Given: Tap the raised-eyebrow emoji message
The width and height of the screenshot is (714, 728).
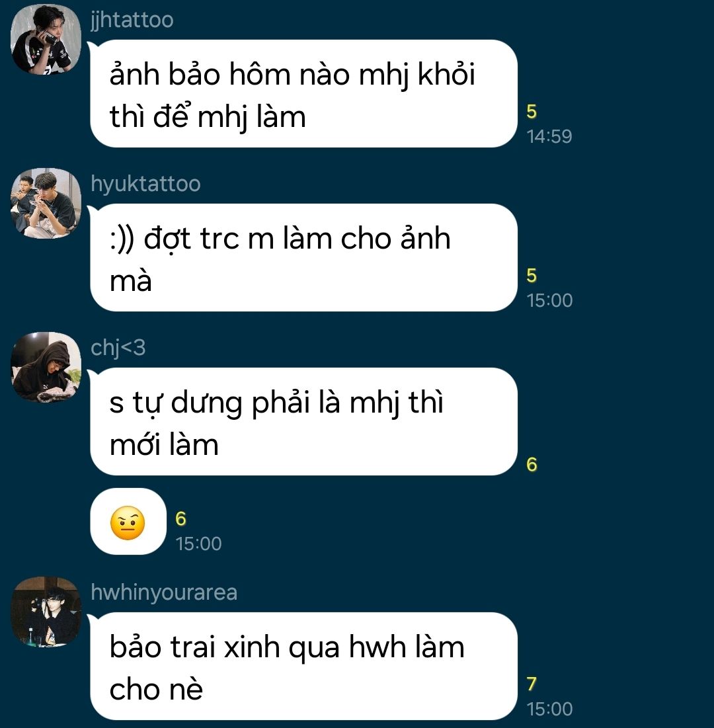Looking at the screenshot, I should (128, 522).
